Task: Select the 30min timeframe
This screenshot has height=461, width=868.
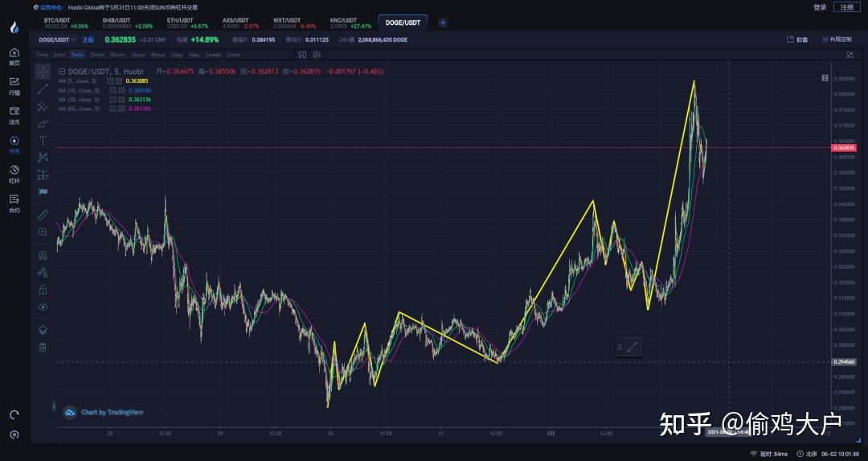Action: 117,55
